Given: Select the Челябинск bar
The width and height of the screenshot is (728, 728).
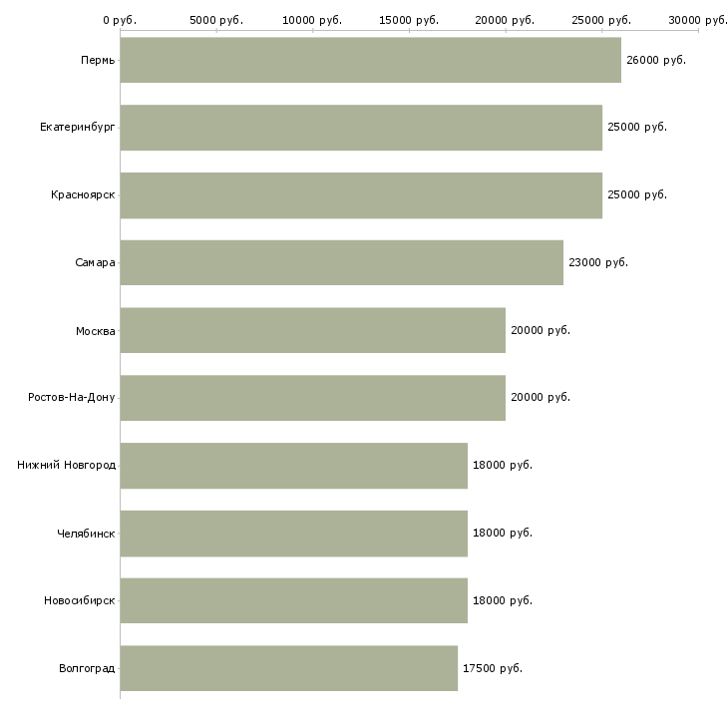Looking at the screenshot, I should pos(293,533).
